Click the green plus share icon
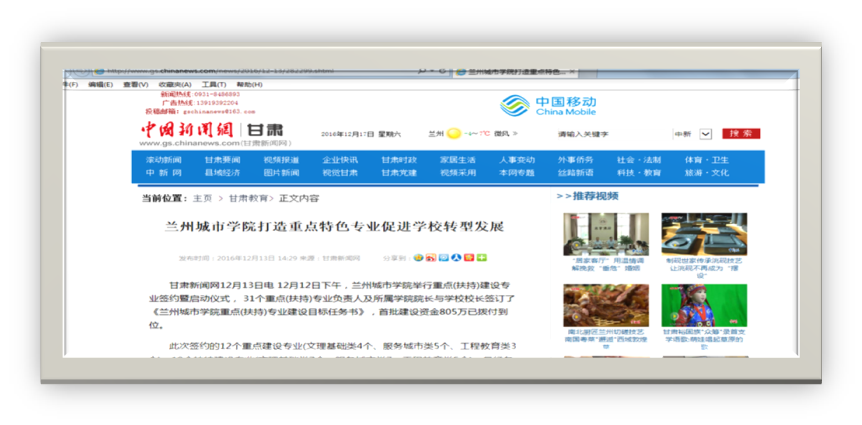This screenshot has height=425, width=862. (481, 258)
